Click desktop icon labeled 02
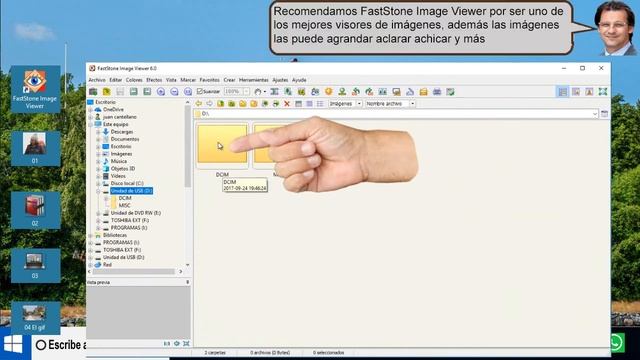The image size is (640, 360). pos(35,210)
